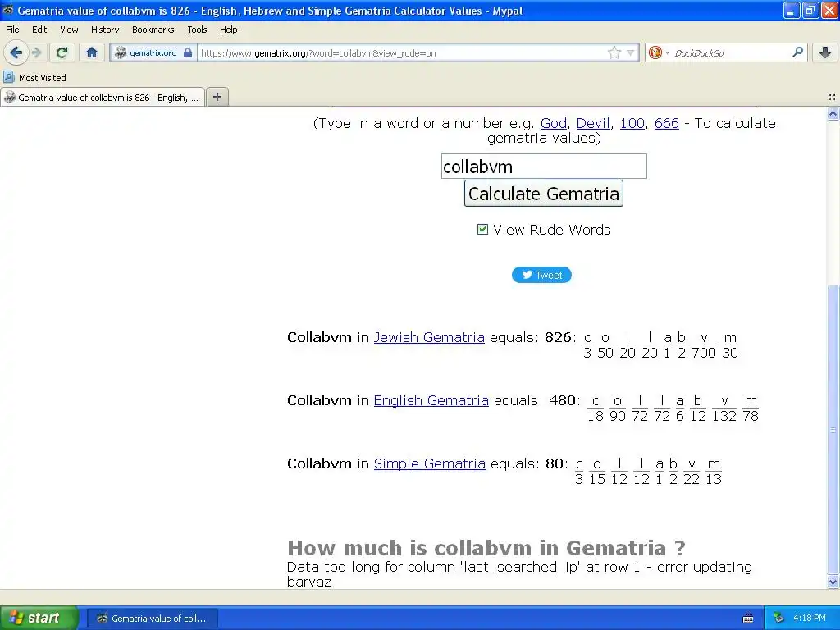Click the DuckDuckGo search box
The height and width of the screenshot is (630, 840).
tap(729, 53)
